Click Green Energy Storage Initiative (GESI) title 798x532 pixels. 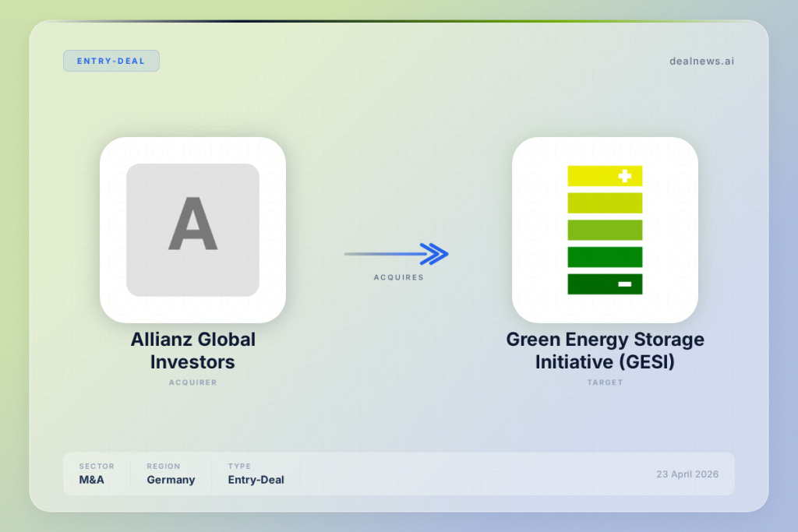(605, 351)
